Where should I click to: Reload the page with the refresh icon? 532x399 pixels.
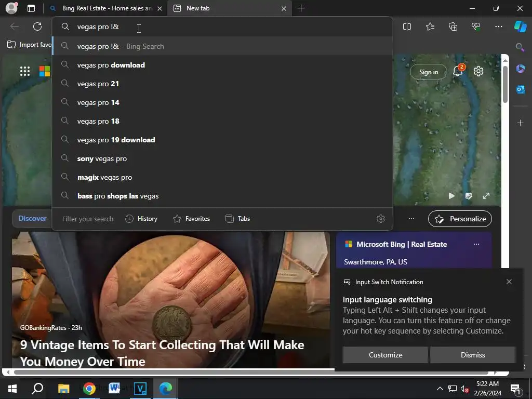[37, 26]
